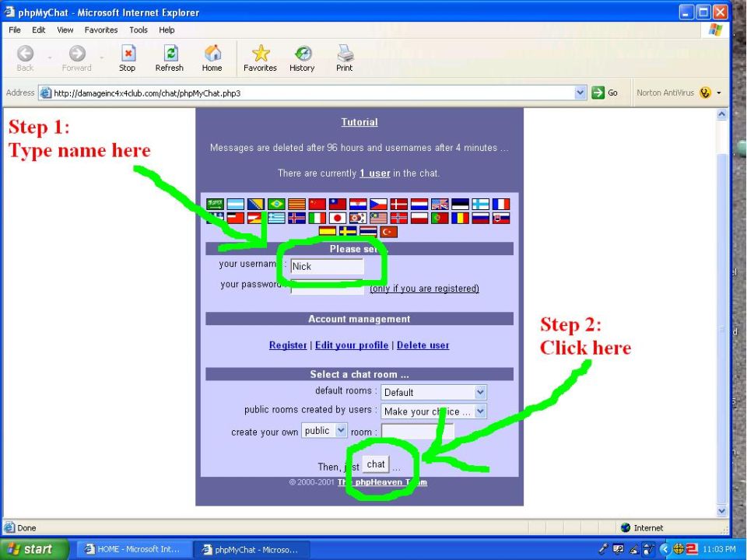Choose the Estonia flag language

(460, 205)
